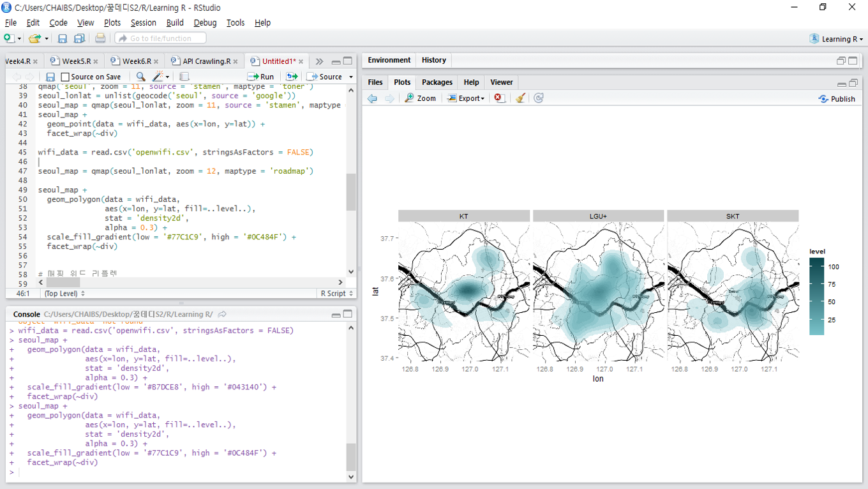
Task: Click the console's vertical scrollbar
Action: 351,401
